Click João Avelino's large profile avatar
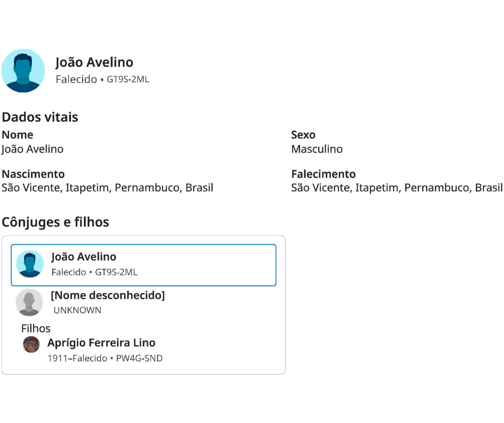Image resolution: width=504 pixels, height=423 pixels. pyautogui.click(x=23, y=71)
